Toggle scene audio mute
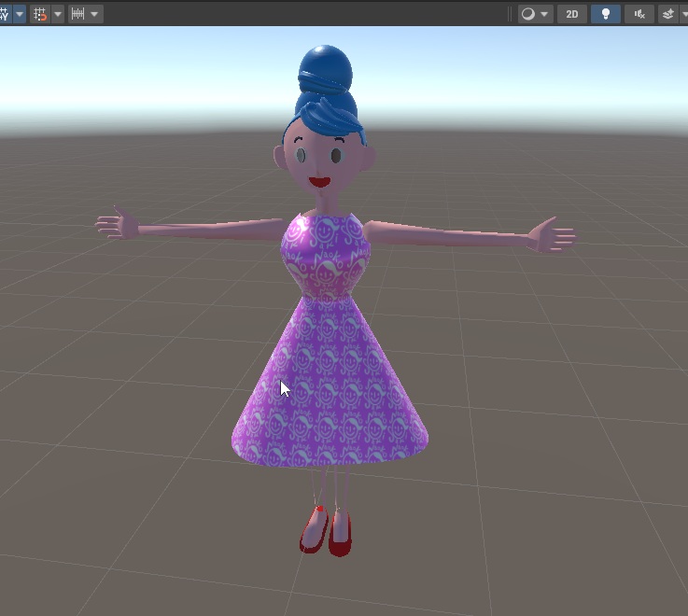 [x=639, y=14]
